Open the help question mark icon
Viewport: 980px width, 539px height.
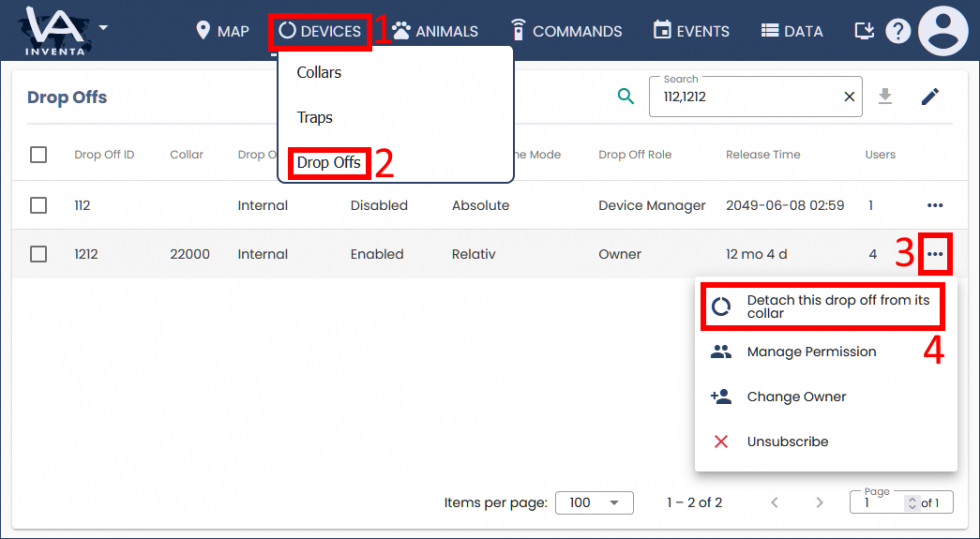tap(898, 31)
